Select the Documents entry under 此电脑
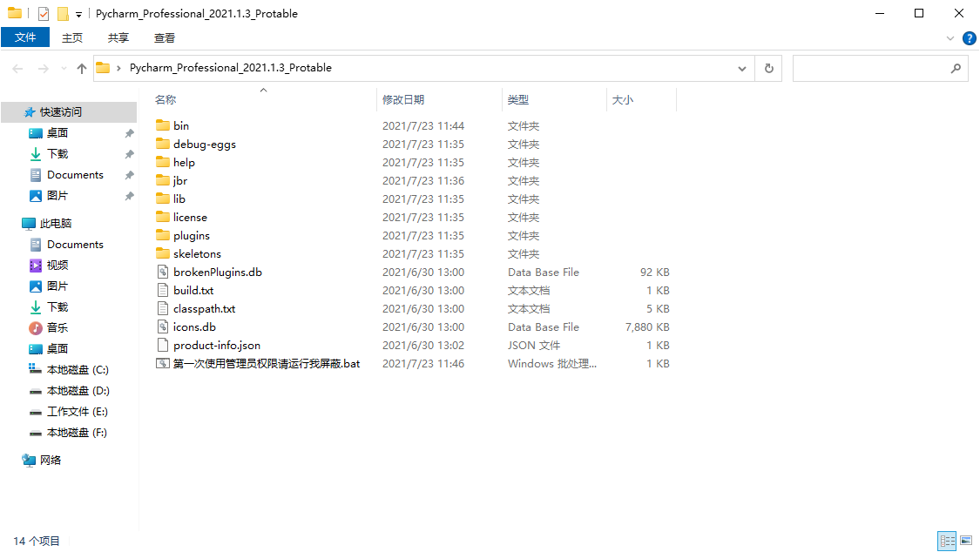980x552 pixels. [x=75, y=244]
